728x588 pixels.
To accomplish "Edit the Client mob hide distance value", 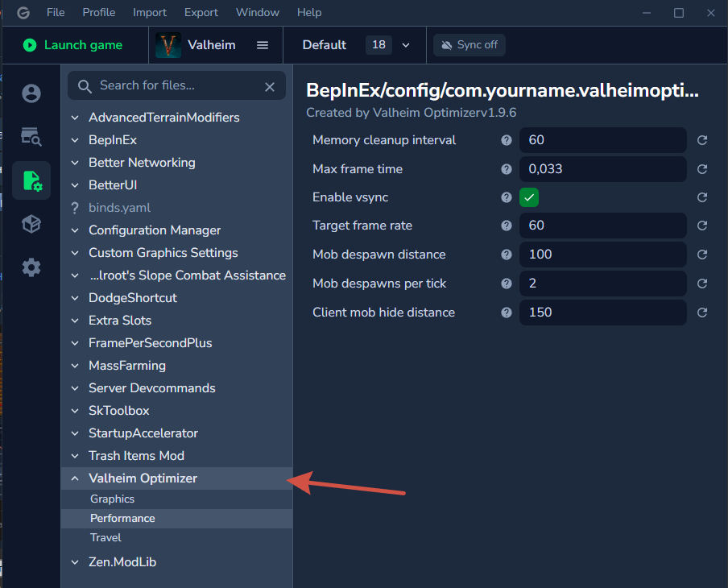I will [x=602, y=313].
